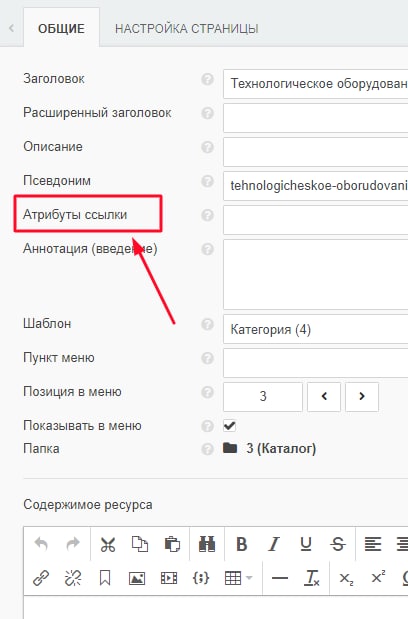Click the Атрибуты ссылки input field

click(315, 220)
